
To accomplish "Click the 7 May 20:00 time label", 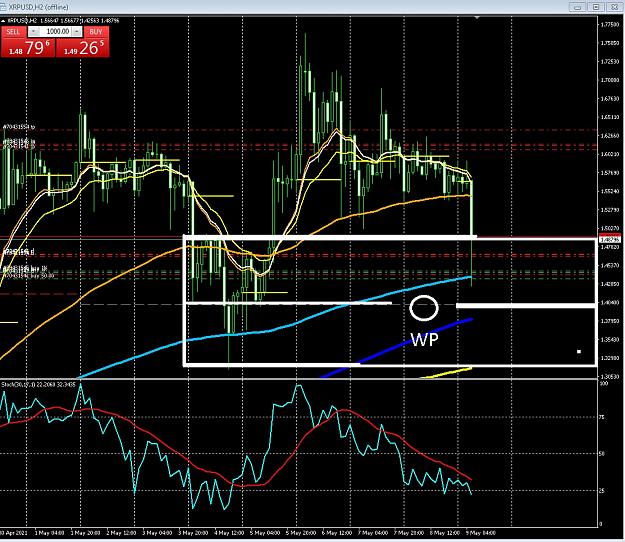I will (x=409, y=533).
